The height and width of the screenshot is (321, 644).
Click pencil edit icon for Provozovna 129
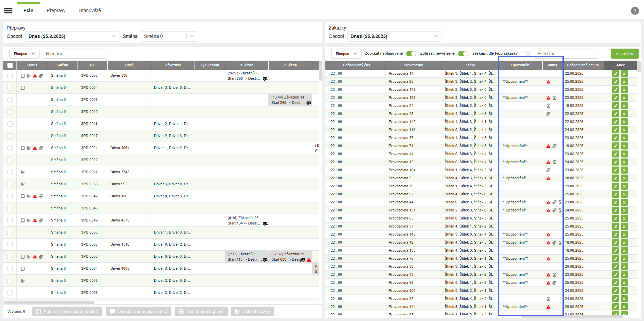click(615, 98)
